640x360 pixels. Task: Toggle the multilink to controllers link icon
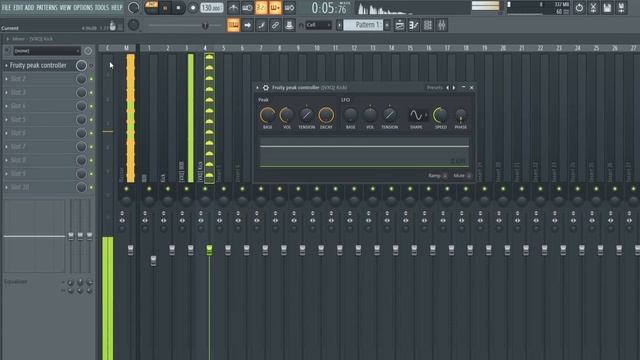[275, 25]
